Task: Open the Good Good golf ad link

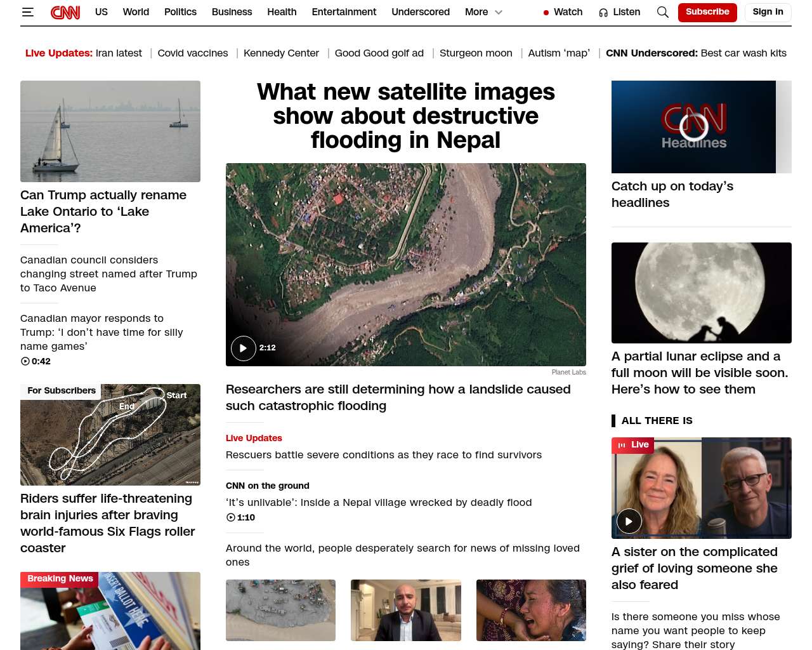Action: pyautogui.click(x=379, y=53)
